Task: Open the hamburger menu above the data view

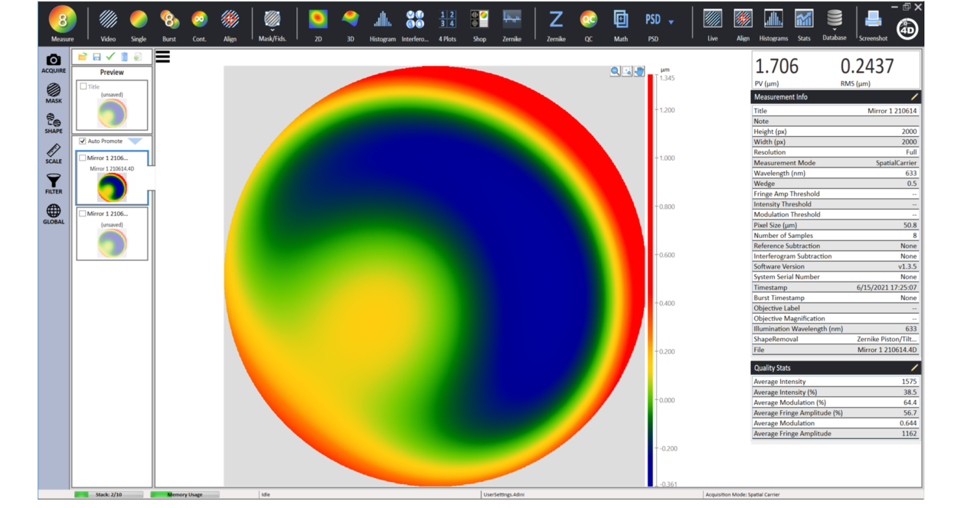Action: click(x=163, y=56)
